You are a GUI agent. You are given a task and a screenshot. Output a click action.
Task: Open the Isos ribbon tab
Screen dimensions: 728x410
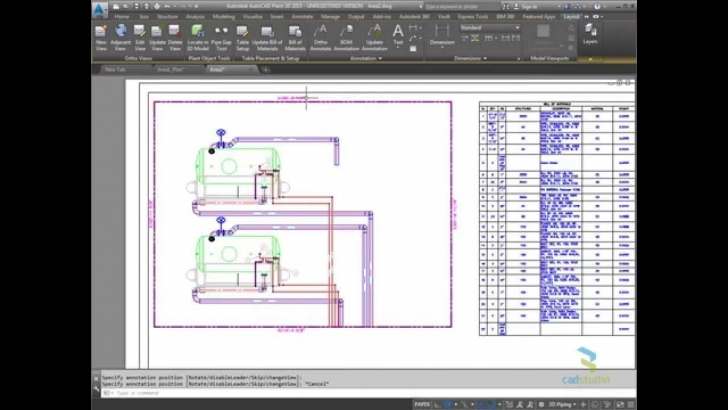click(x=144, y=17)
